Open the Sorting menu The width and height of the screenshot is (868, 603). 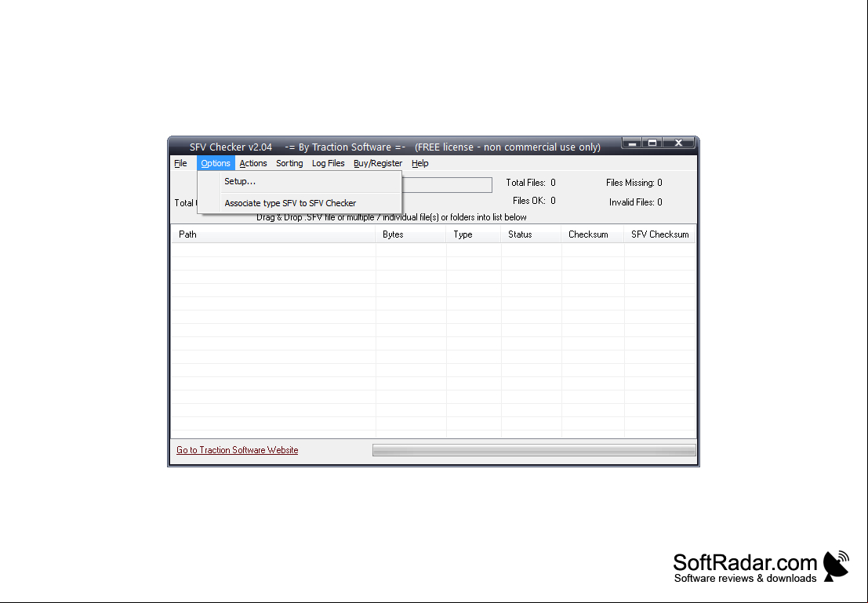tap(289, 163)
